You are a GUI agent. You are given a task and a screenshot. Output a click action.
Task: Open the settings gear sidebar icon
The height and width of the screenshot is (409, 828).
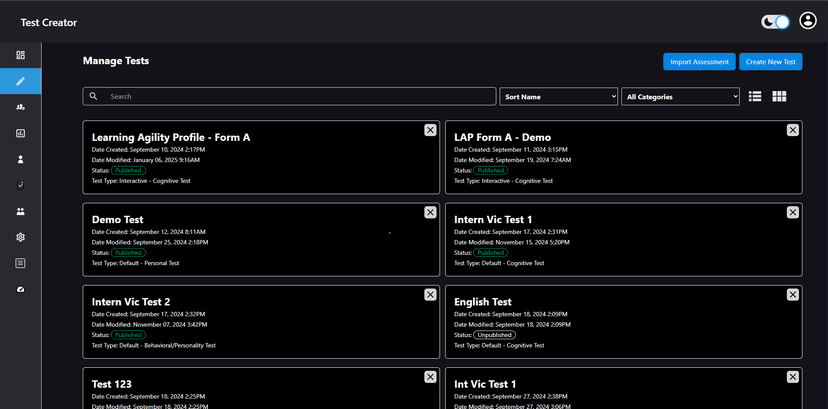[x=21, y=237]
